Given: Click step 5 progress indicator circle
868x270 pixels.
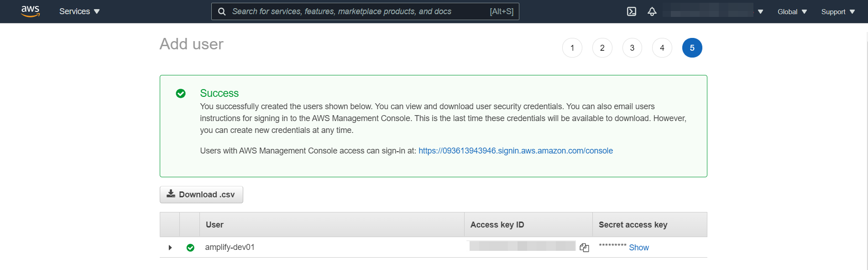Looking at the screenshot, I should click(x=692, y=48).
